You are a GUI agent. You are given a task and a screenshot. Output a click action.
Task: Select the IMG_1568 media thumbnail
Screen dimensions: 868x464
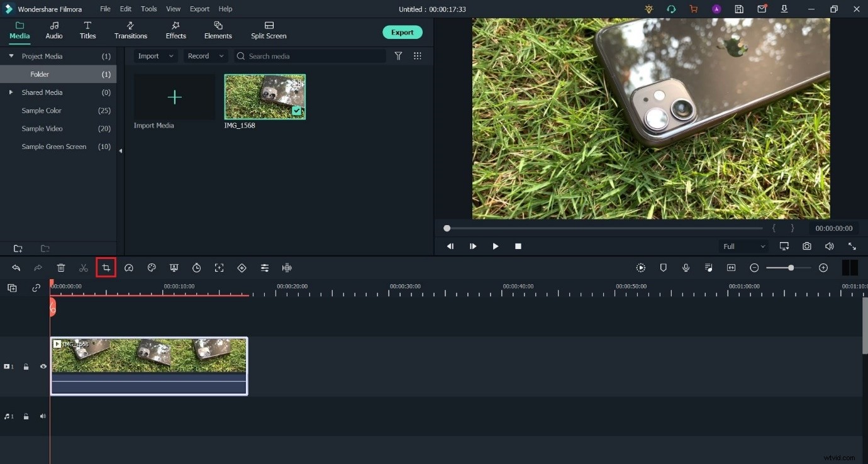[x=265, y=96]
